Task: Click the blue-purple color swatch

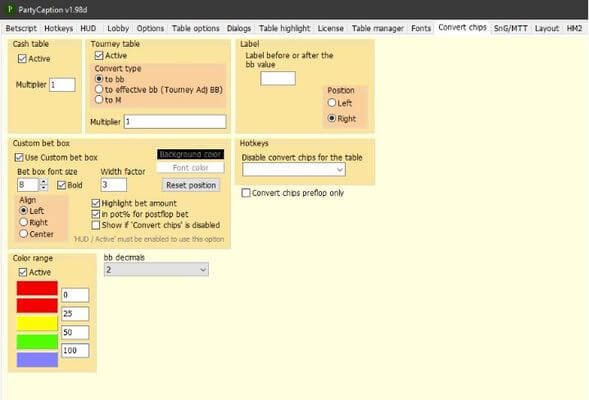Action: click(x=37, y=359)
